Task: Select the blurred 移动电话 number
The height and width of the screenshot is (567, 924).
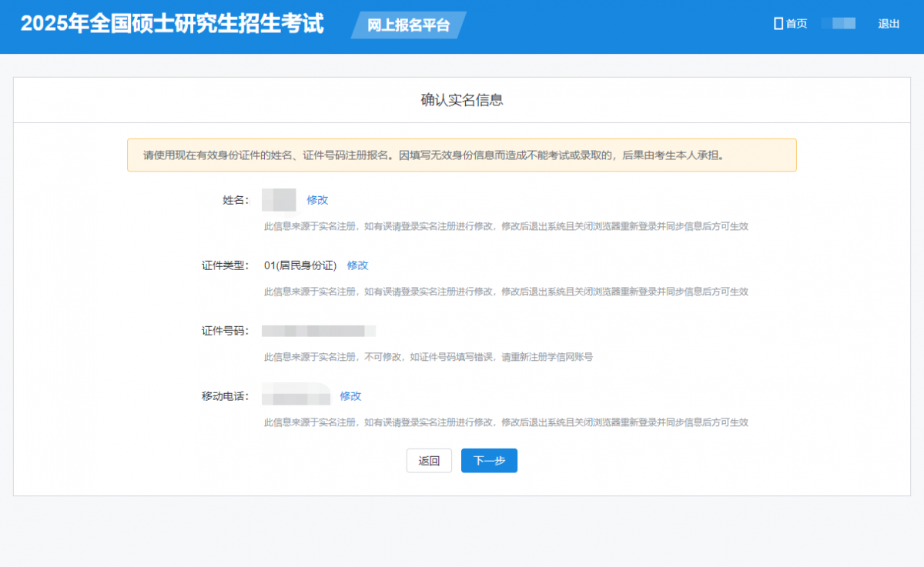Action: [296, 396]
